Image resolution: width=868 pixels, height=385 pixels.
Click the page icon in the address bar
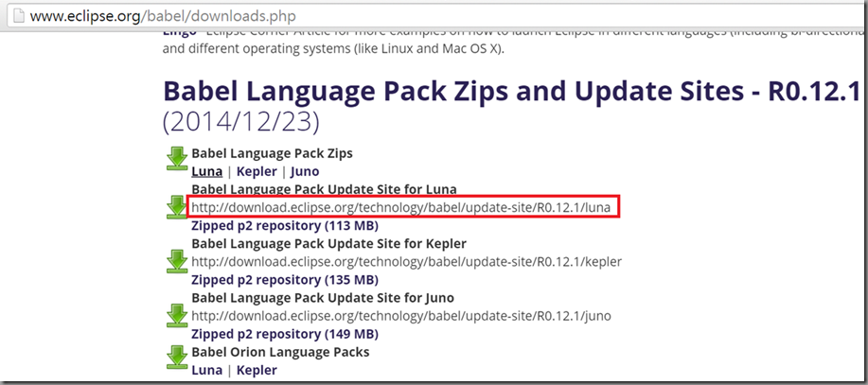pyautogui.click(x=12, y=16)
